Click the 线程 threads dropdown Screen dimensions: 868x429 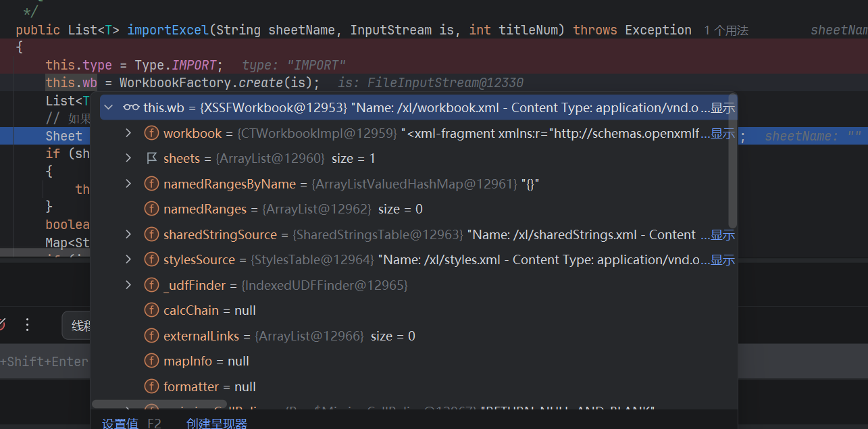point(76,326)
